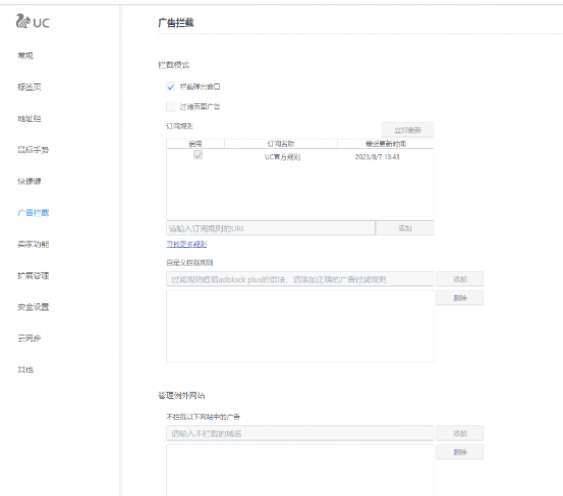Enable the 过滤页面广告 checkbox
563x496 pixels.
click(171, 107)
